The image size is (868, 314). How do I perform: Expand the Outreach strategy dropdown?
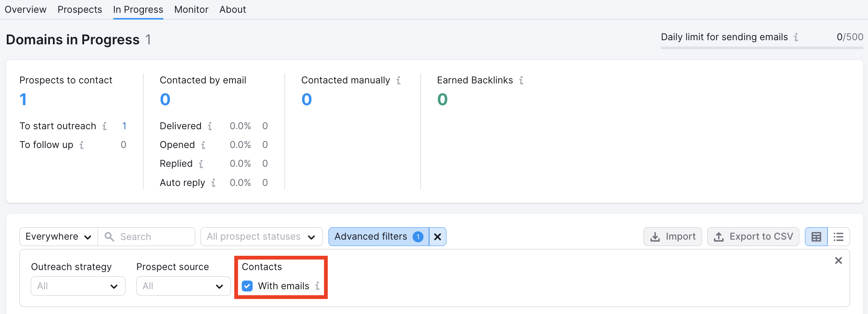pyautogui.click(x=78, y=286)
